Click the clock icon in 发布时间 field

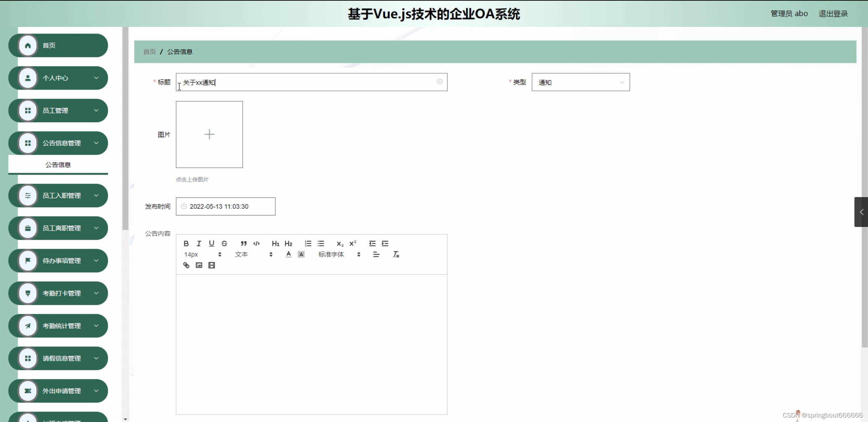click(184, 206)
